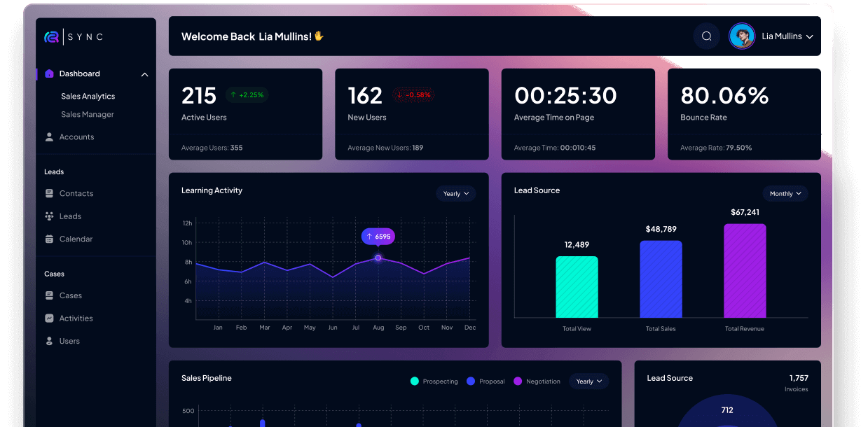Click the 1,757 Invoices figure
The height and width of the screenshot is (427, 868).
coord(799,378)
